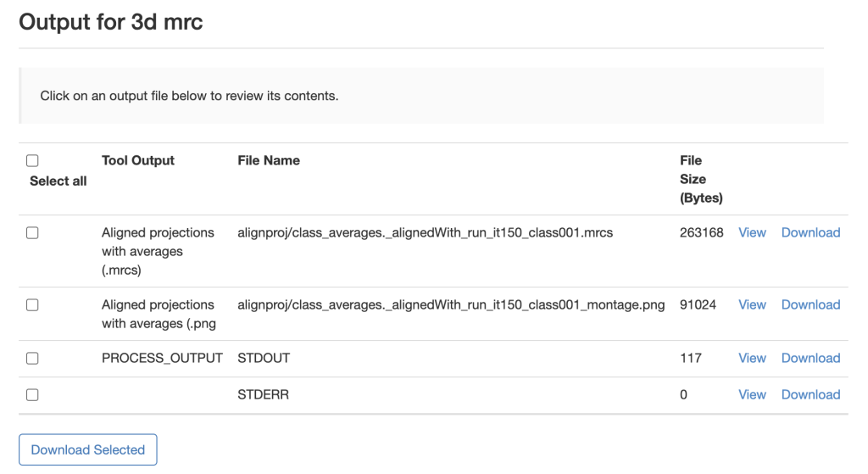The width and height of the screenshot is (868, 474).
Task: View the class001.mrcs aligned projections file
Action: tap(752, 232)
